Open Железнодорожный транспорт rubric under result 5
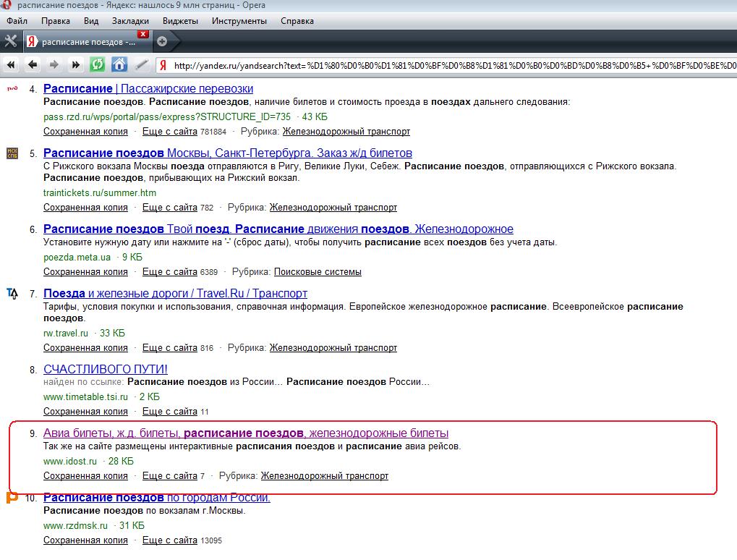This screenshot has width=737, height=560. pyautogui.click(x=333, y=208)
